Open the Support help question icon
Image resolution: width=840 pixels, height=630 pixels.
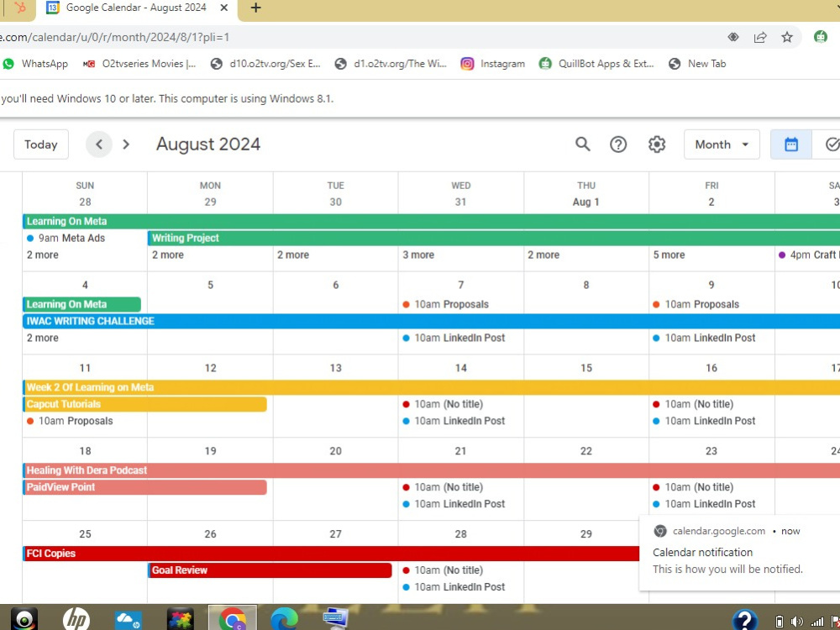click(618, 144)
